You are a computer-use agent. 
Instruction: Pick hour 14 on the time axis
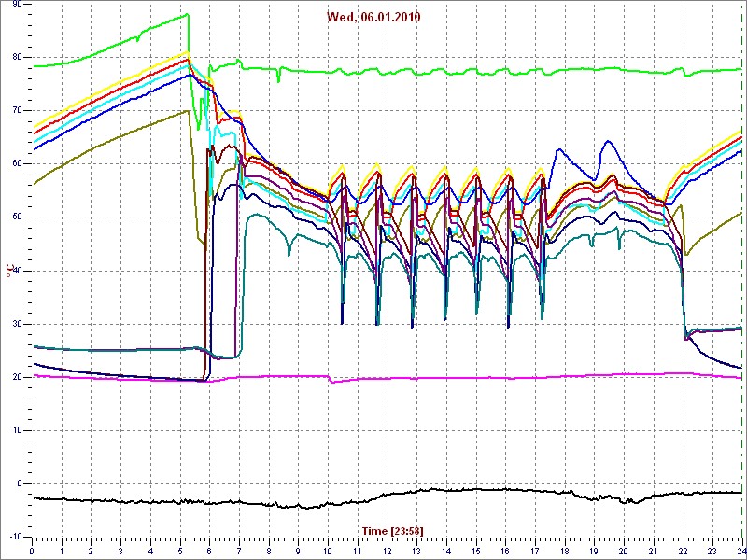point(446,550)
